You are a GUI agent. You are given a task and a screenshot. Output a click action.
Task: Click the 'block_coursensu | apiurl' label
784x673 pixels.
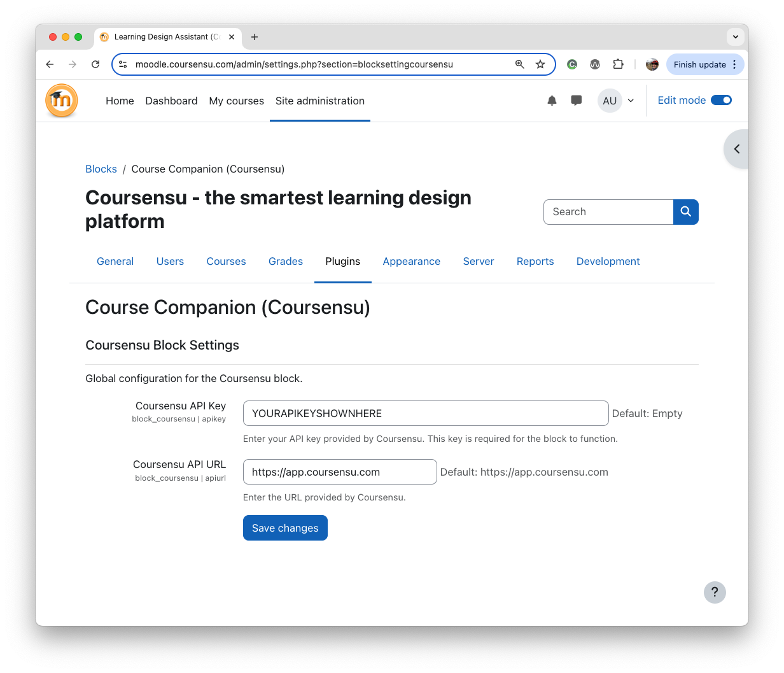(x=181, y=478)
